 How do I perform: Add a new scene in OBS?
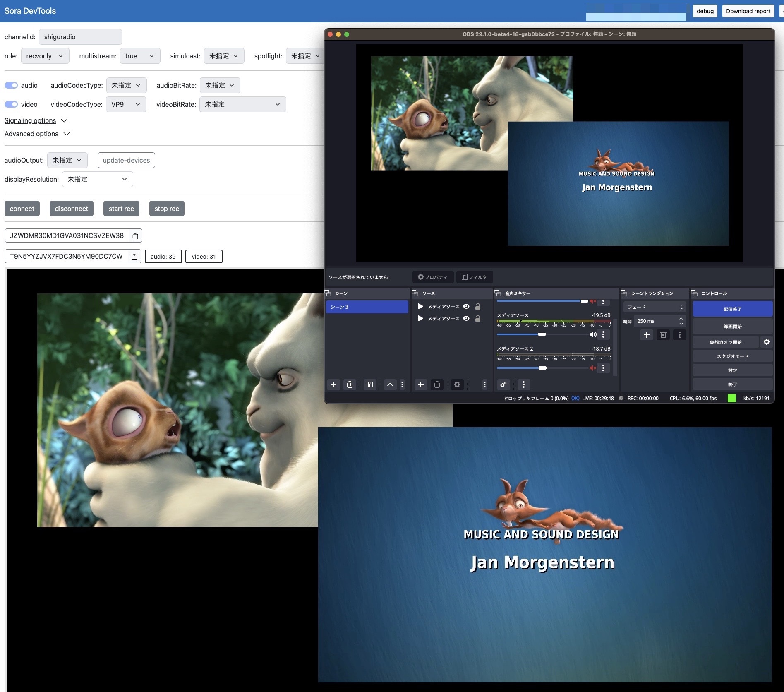pos(333,384)
